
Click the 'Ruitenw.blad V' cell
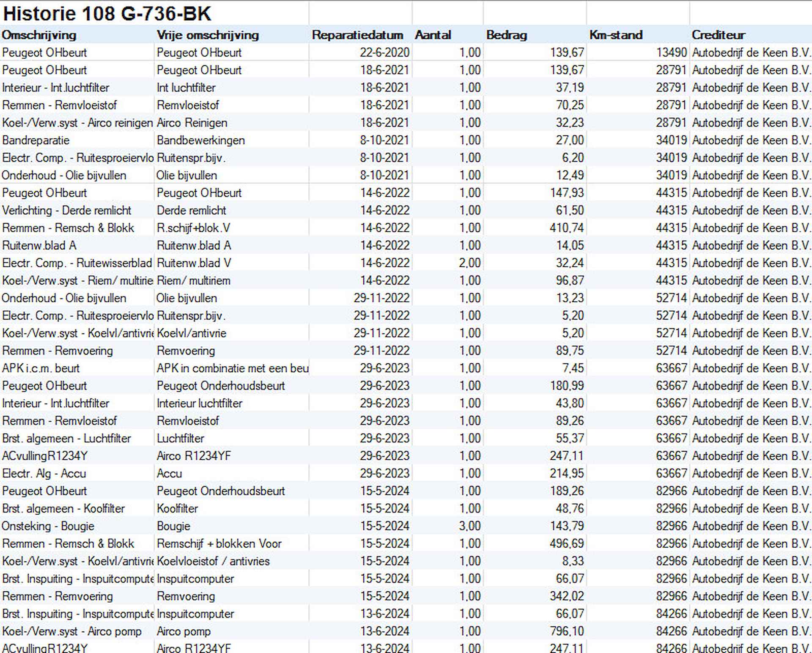pos(194,263)
